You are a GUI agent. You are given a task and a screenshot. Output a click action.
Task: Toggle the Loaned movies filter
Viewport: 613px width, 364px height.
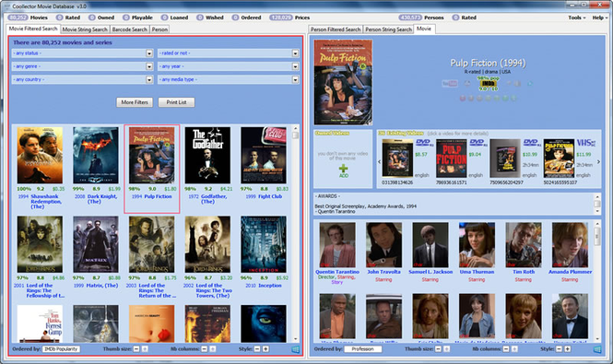(x=174, y=18)
